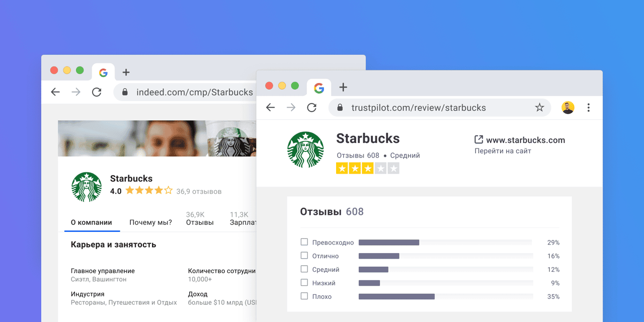Check the 'Низкий' filter checkbox
Screen dimensions: 644x322
tap(304, 283)
